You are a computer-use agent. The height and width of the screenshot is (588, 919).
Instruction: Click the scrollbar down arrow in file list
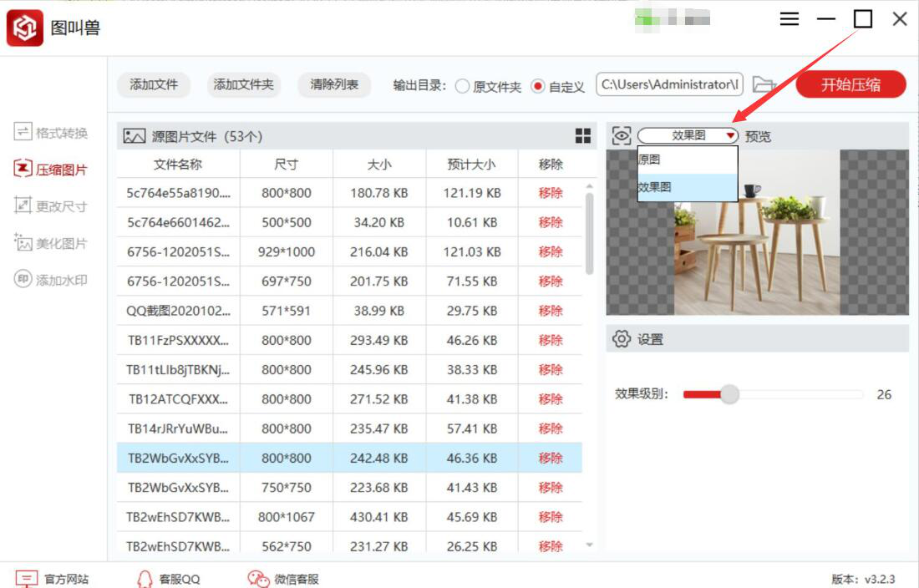click(x=589, y=545)
